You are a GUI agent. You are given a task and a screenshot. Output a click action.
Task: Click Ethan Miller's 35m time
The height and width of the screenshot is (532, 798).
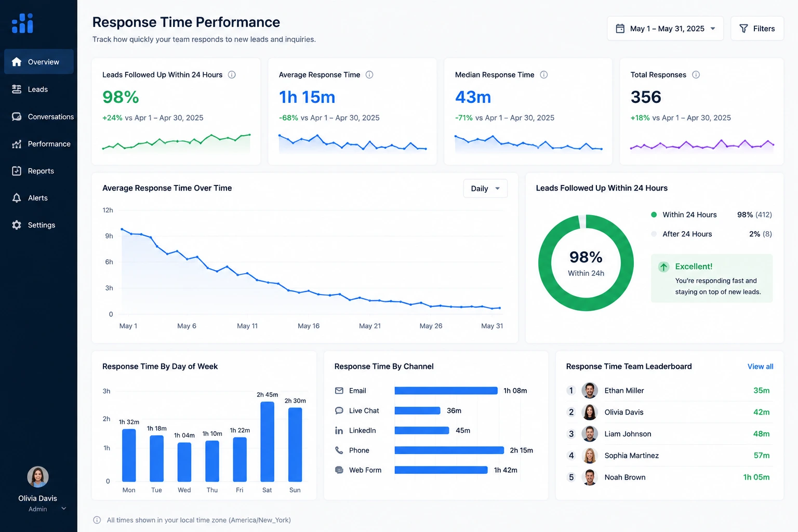point(762,391)
